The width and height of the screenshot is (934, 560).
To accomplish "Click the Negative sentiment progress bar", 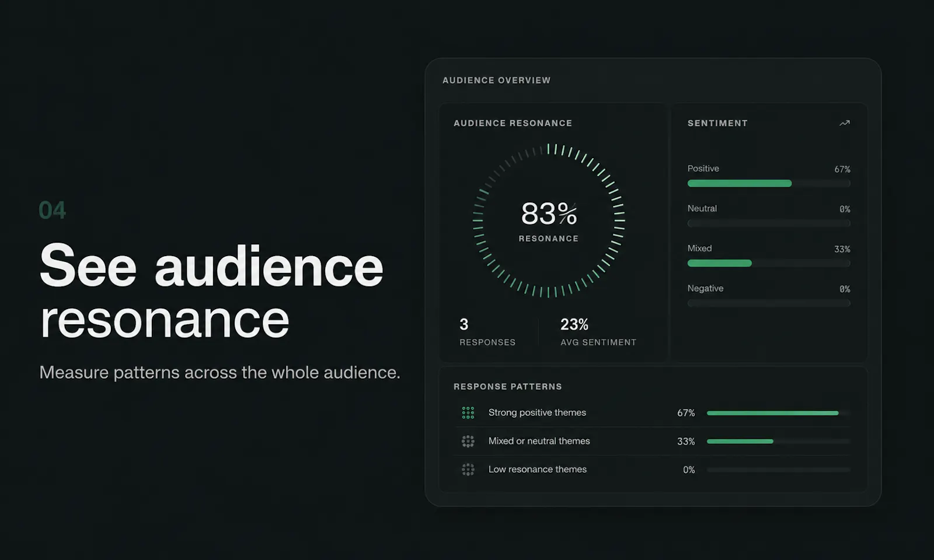I will tap(769, 303).
